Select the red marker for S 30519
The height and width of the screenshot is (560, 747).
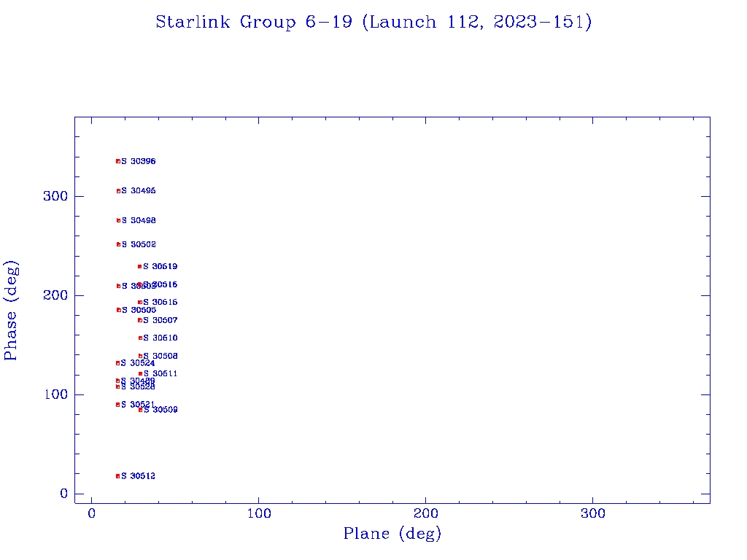[139, 267]
